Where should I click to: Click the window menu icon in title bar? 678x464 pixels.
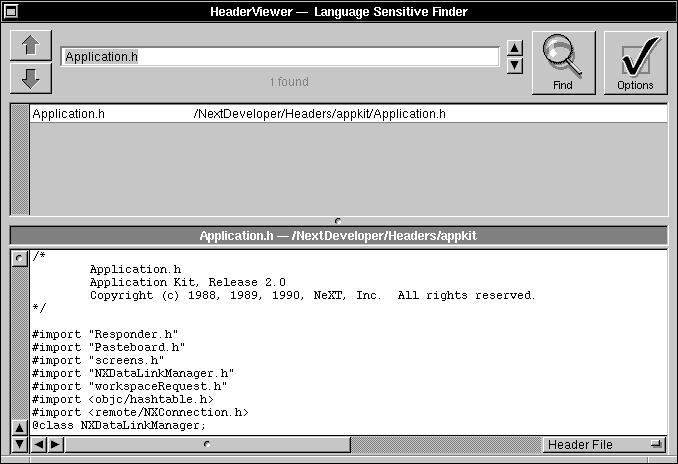tap(11, 11)
